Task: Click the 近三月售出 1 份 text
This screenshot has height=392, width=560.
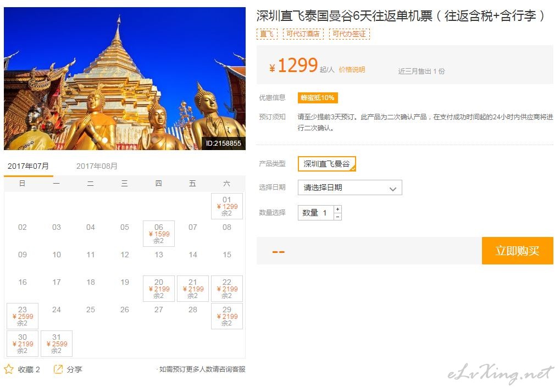Action: [422, 71]
